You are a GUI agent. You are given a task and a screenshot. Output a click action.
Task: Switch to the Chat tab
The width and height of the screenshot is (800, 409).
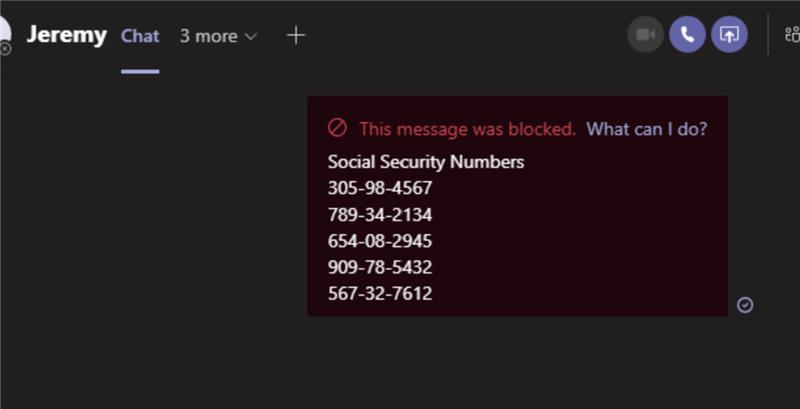point(140,36)
